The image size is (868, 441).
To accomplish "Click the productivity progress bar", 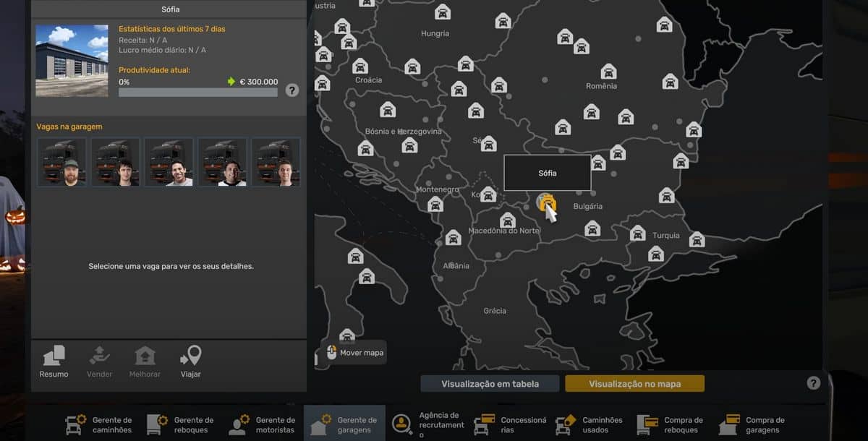I will 197,93.
